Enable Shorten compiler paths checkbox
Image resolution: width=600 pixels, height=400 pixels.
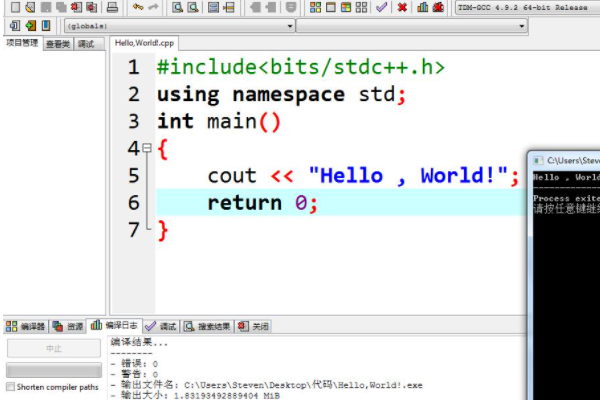click(11, 387)
